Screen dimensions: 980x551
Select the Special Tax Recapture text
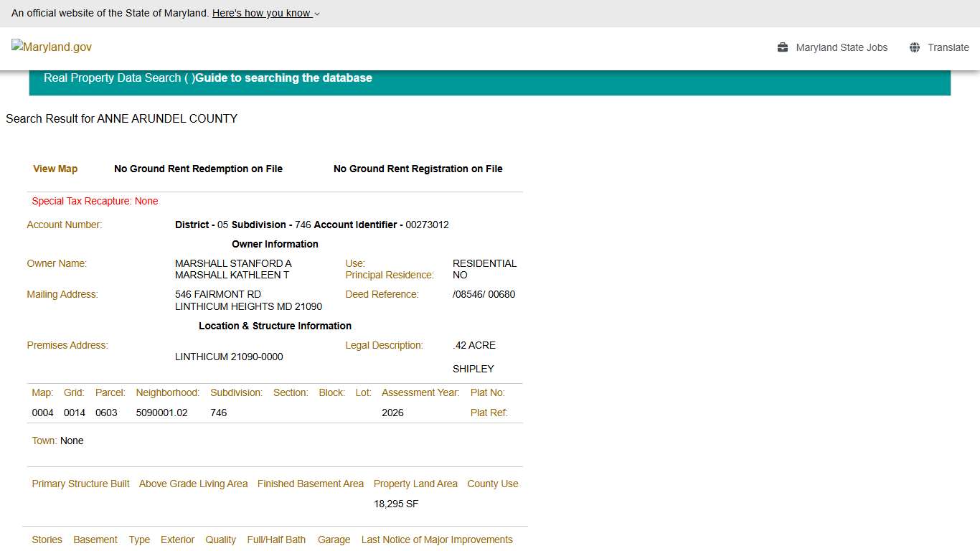pos(95,201)
